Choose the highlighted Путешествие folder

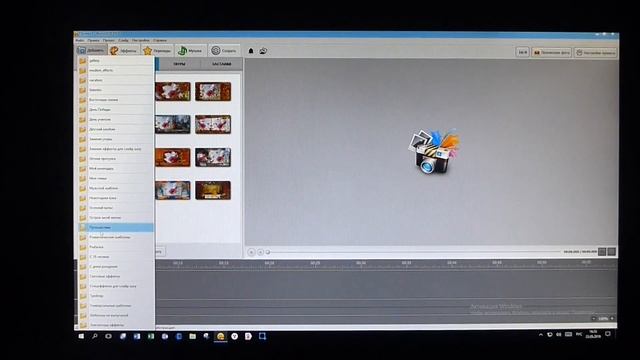[x=116, y=227]
